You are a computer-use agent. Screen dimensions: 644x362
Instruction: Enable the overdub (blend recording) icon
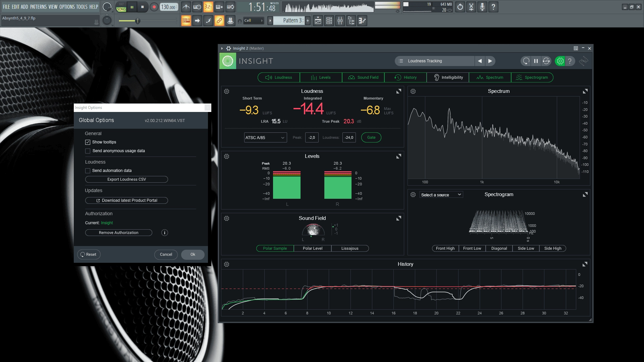coord(219,7)
